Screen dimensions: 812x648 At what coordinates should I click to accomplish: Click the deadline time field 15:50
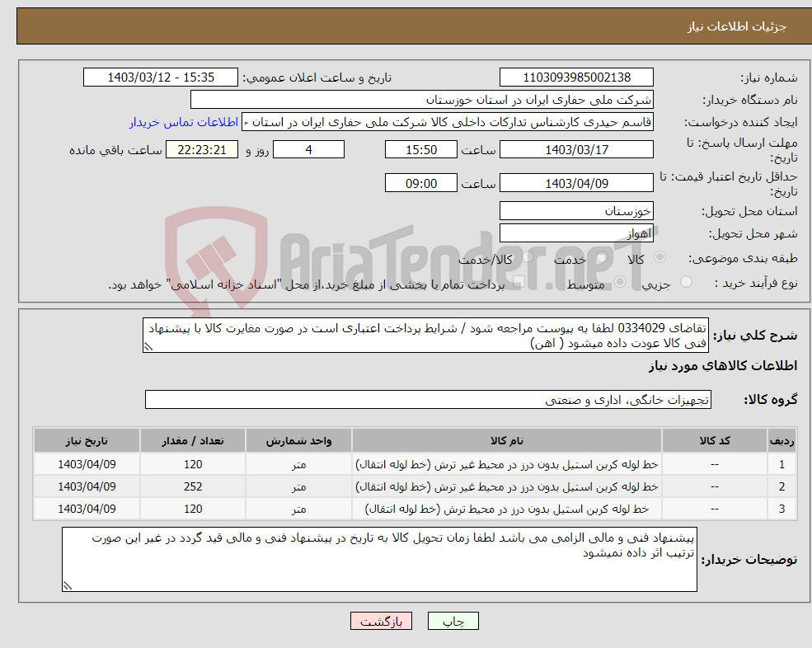(421, 150)
